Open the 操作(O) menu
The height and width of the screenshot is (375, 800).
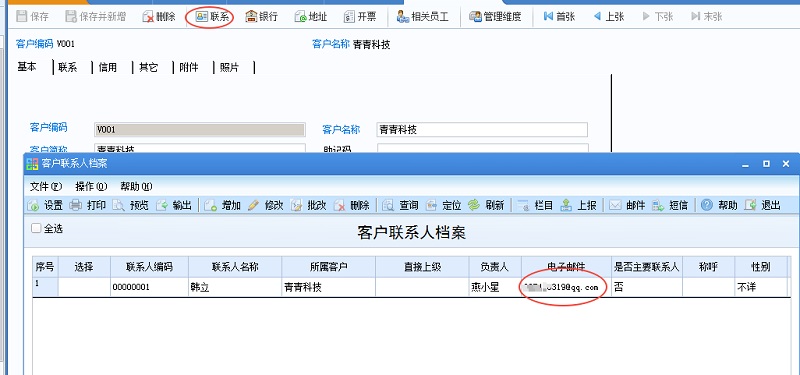[x=91, y=187]
